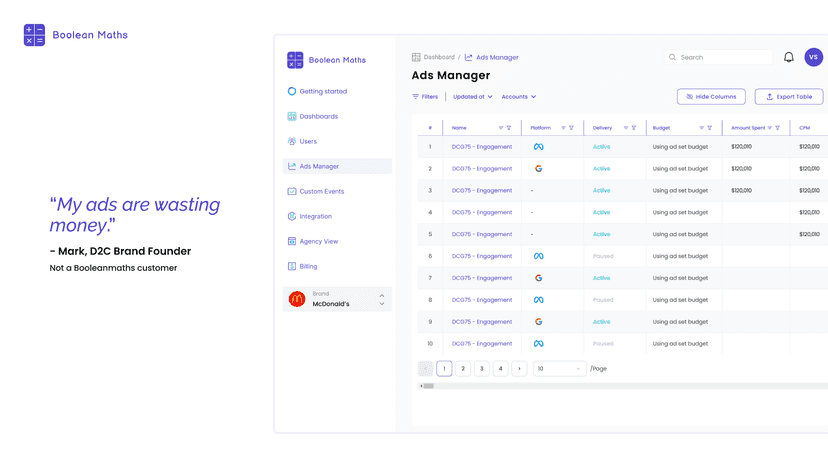The image size is (828, 466).
Task: Click the sort arrow icon in Amount Spent column
Action: [x=769, y=128]
